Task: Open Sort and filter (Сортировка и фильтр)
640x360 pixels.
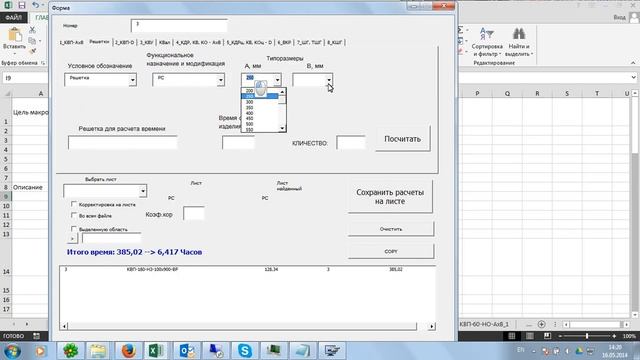Action: [x=487, y=42]
